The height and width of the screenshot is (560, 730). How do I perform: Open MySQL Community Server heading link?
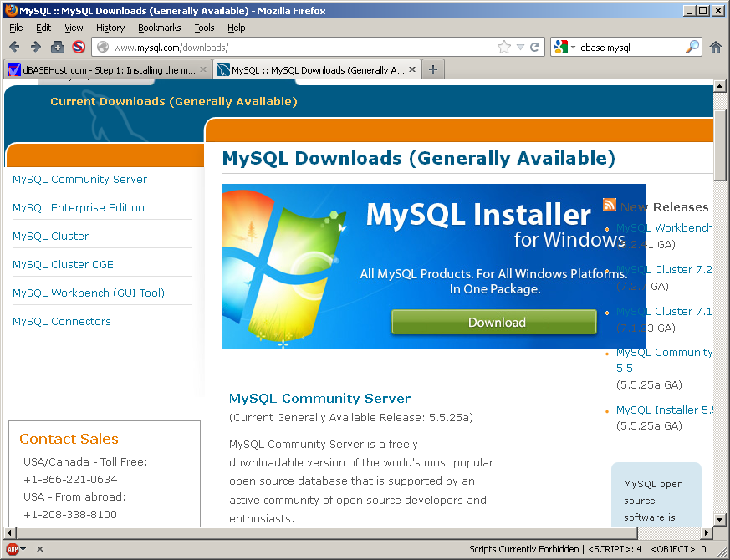pos(319,399)
